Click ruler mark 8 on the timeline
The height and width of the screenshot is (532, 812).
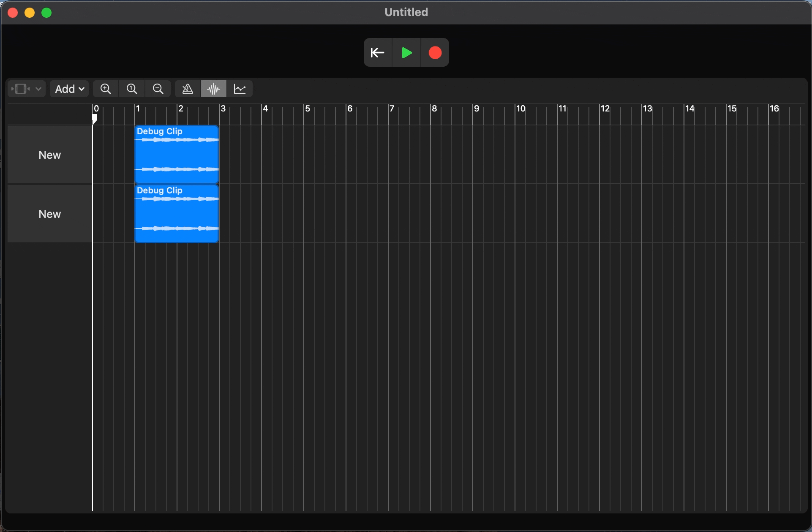point(434,109)
